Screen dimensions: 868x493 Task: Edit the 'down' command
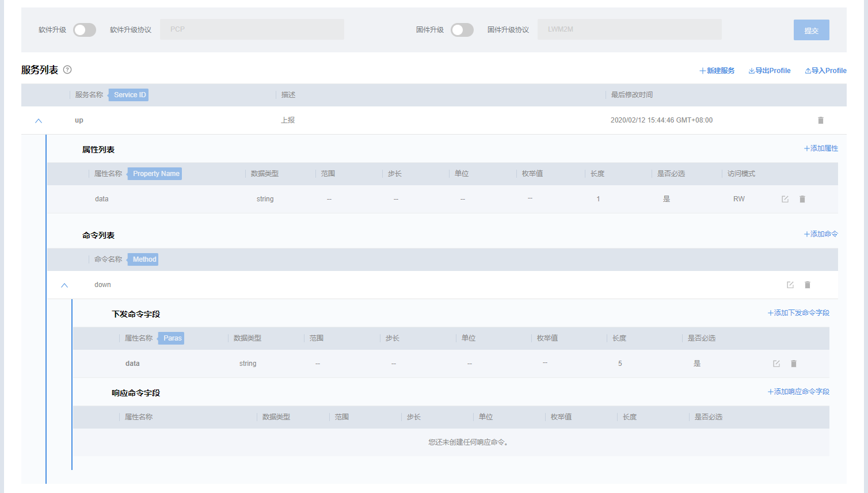pyautogui.click(x=790, y=285)
